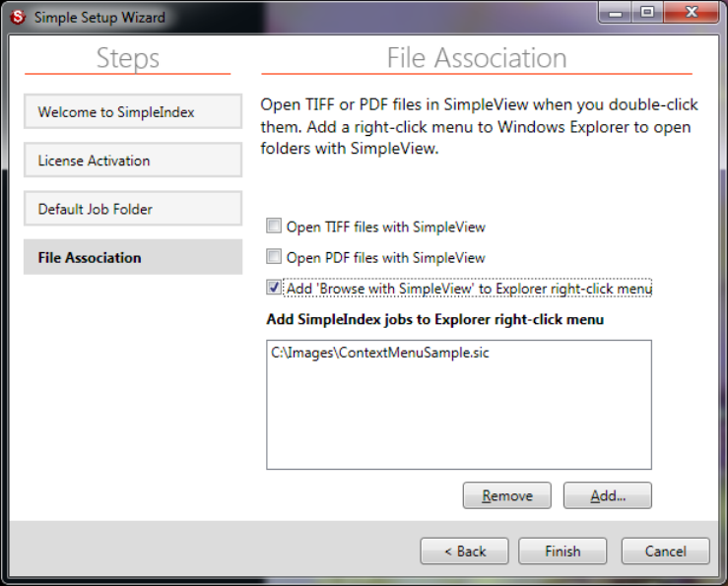Image resolution: width=728 pixels, height=586 pixels.
Task: Click the Remove button
Action: [x=507, y=495]
